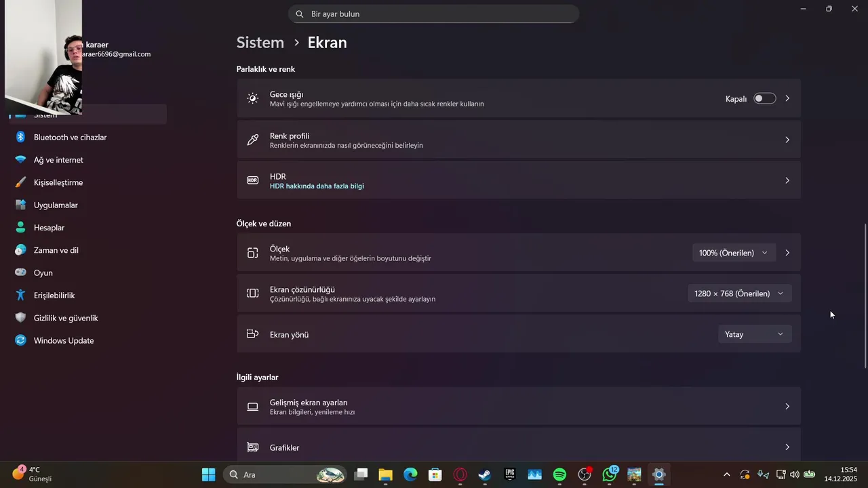Image resolution: width=868 pixels, height=488 pixels.
Task: Show hidden tray icons chevron
Action: pos(727,474)
